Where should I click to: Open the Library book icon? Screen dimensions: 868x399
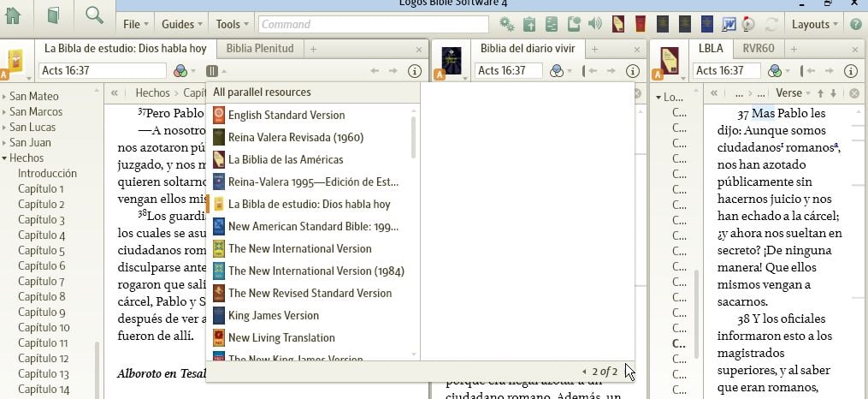(x=53, y=16)
